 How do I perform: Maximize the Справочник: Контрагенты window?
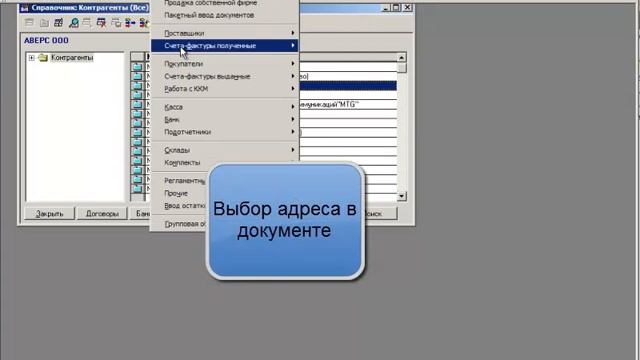coord(396,8)
